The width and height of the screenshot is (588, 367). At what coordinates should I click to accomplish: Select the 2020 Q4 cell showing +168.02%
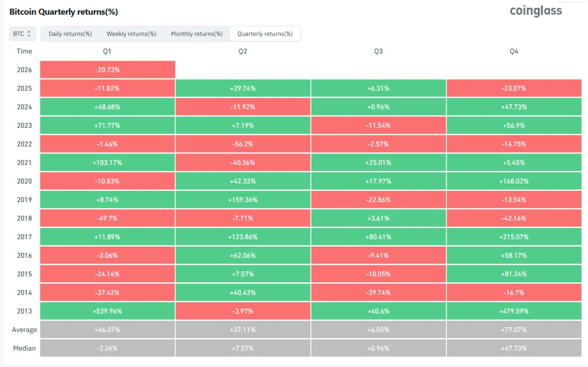point(514,181)
